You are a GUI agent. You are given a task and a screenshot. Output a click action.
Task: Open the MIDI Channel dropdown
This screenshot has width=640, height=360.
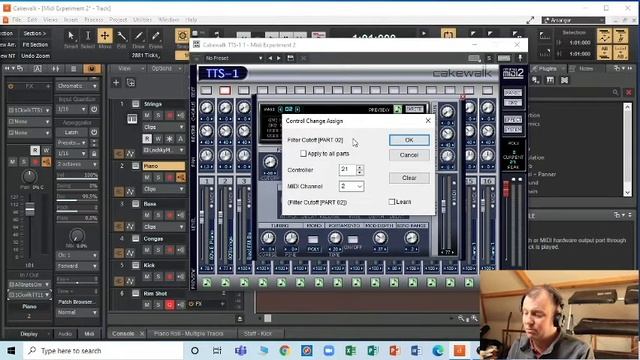pos(351,186)
